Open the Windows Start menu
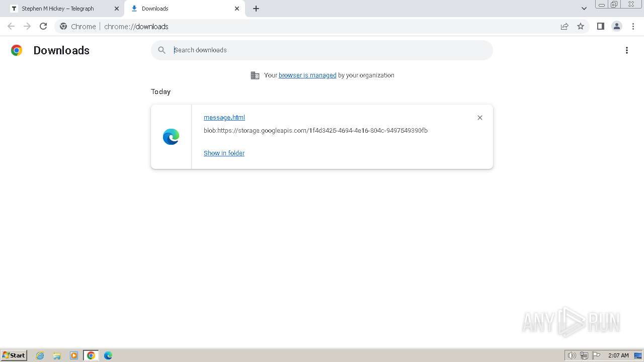Image resolution: width=644 pixels, height=362 pixels. pyautogui.click(x=14, y=355)
